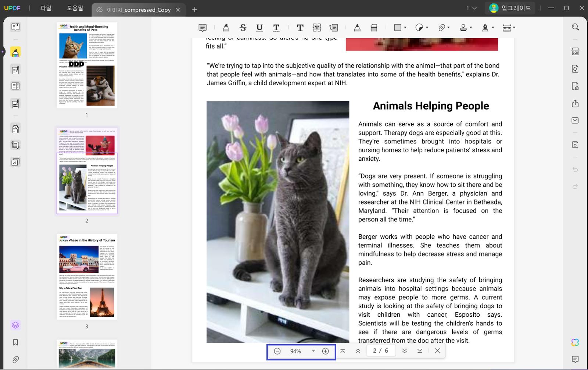The width and height of the screenshot is (588, 370).
Task: Select page 1 thumbnail
Action: click(x=87, y=65)
